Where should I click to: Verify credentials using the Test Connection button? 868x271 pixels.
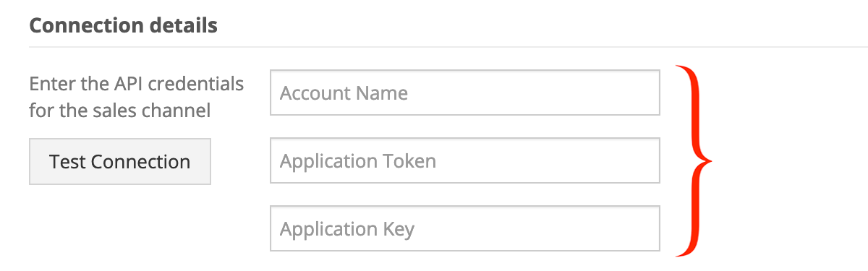(x=120, y=161)
